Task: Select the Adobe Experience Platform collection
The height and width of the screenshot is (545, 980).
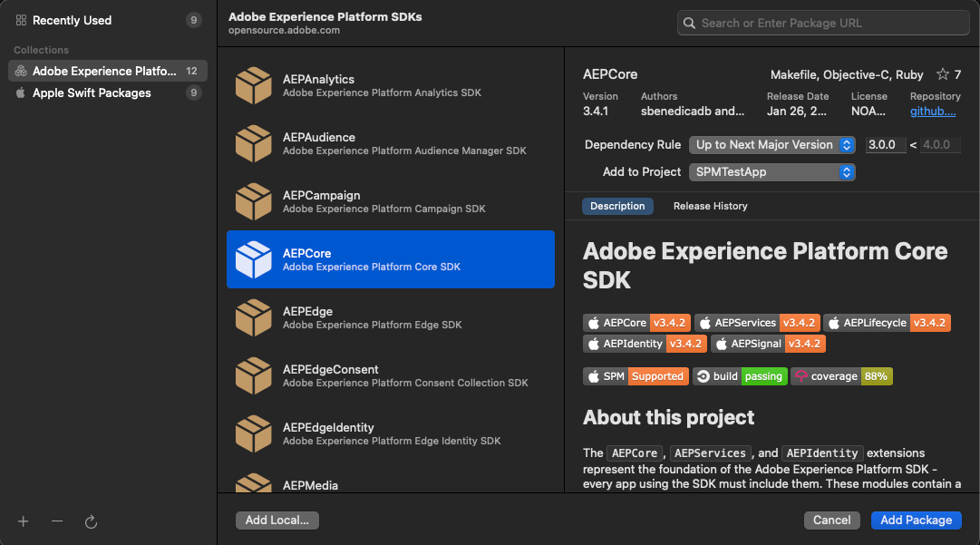Action: 108,72
